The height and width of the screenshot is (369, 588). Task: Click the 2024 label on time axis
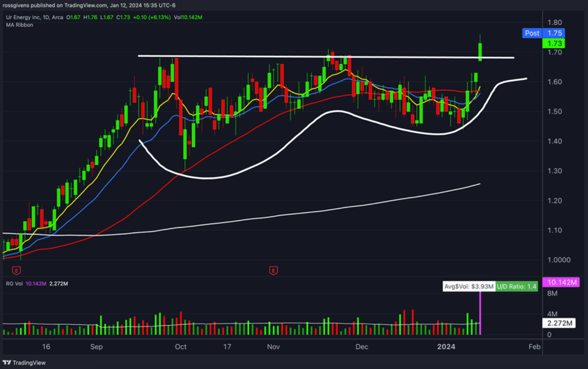click(446, 347)
